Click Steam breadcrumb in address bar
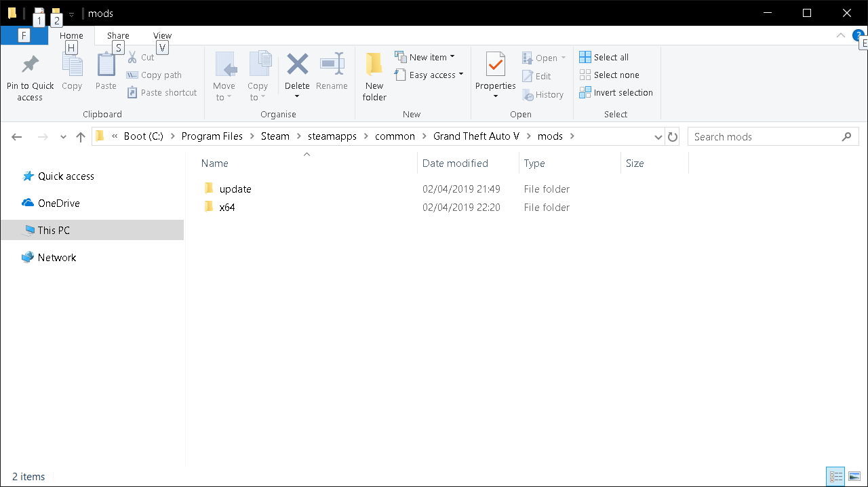868x487 pixels. click(275, 136)
